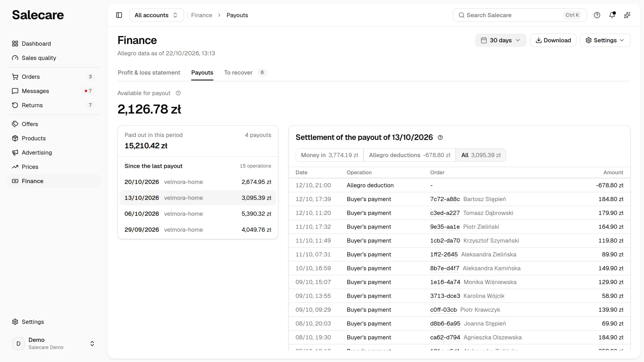Open order 7c72-a88c link
The width and height of the screenshot is (644, 362).
(x=445, y=199)
